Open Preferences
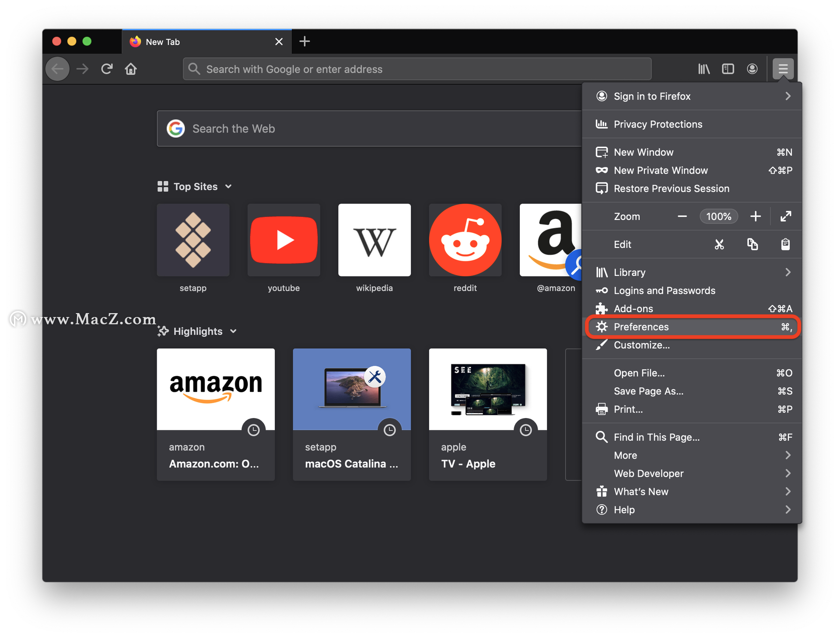This screenshot has width=840, height=638. [692, 327]
